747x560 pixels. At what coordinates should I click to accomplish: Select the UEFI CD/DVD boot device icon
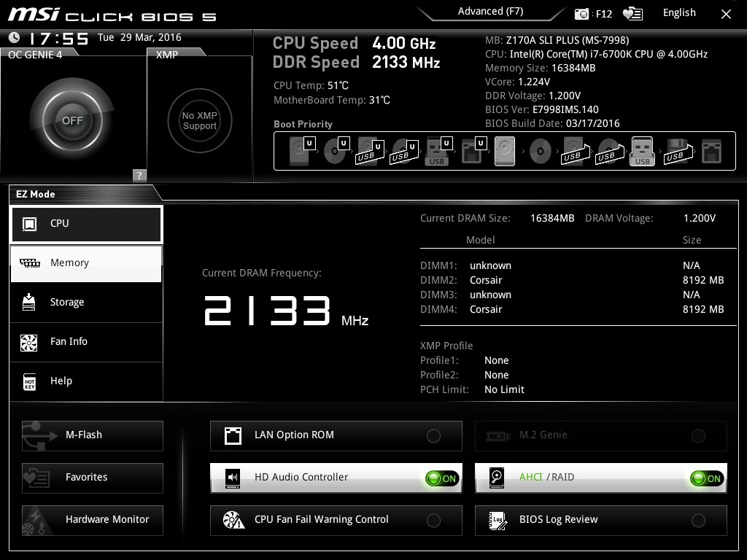(x=336, y=151)
